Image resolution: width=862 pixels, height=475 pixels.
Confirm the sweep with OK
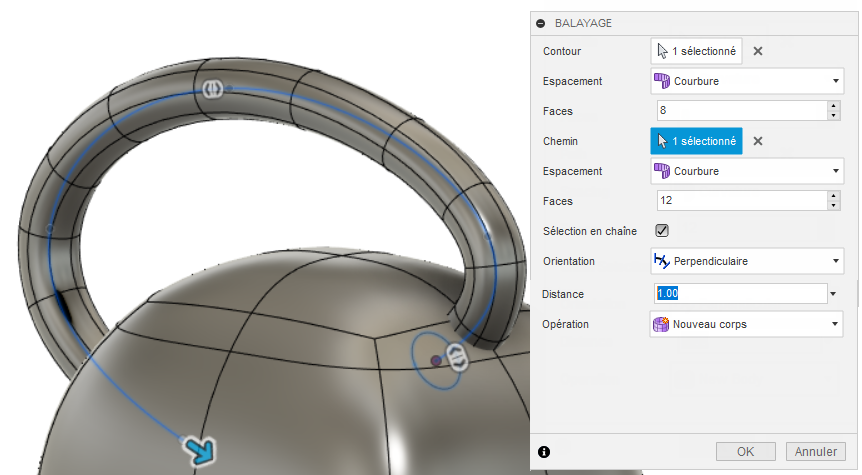pos(745,451)
